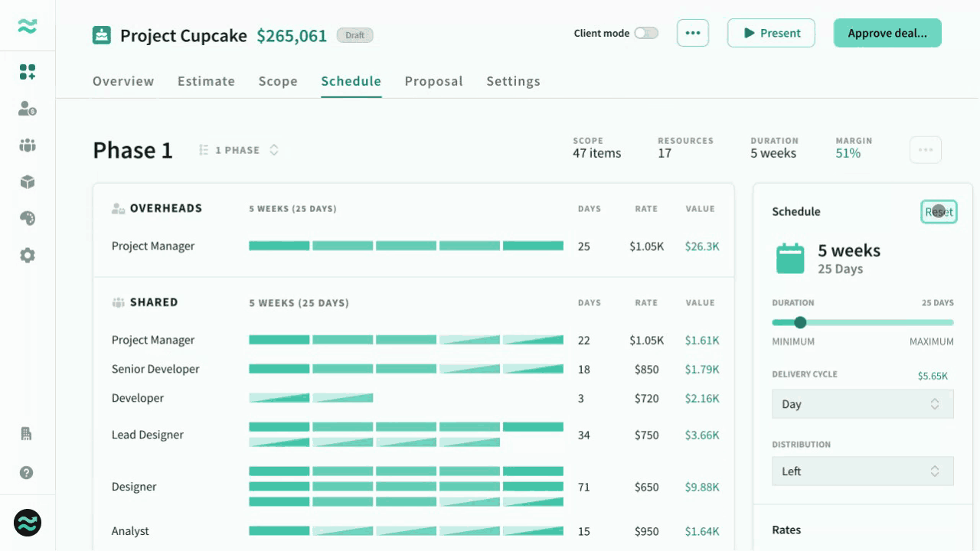The image size is (980, 551).
Task: Open the team members icon in sidebar
Action: click(x=28, y=145)
